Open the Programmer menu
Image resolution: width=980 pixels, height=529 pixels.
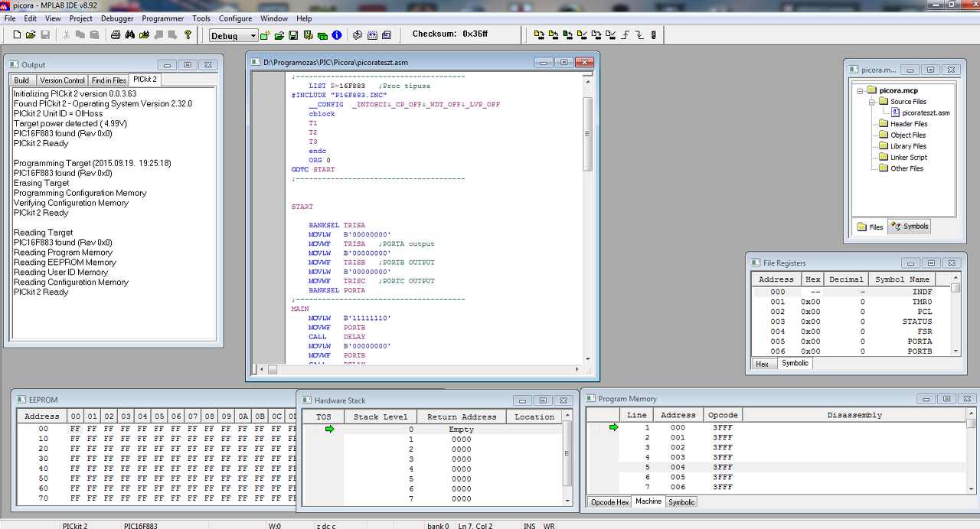[x=162, y=18]
